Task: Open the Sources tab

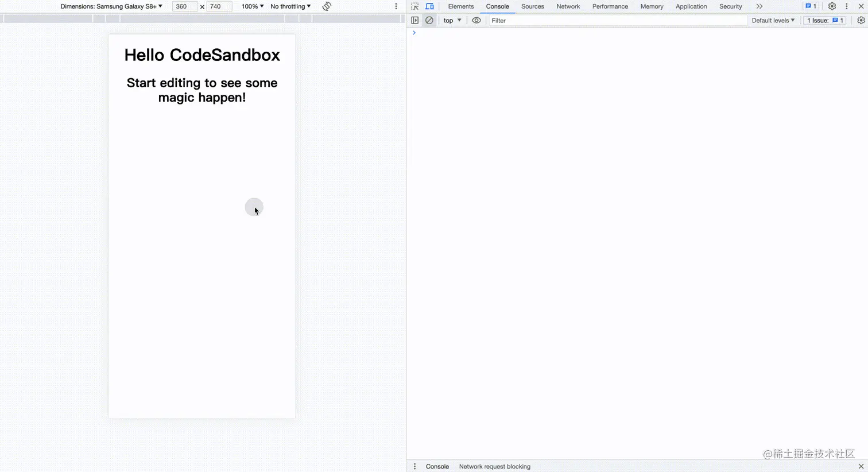Action: (x=532, y=6)
